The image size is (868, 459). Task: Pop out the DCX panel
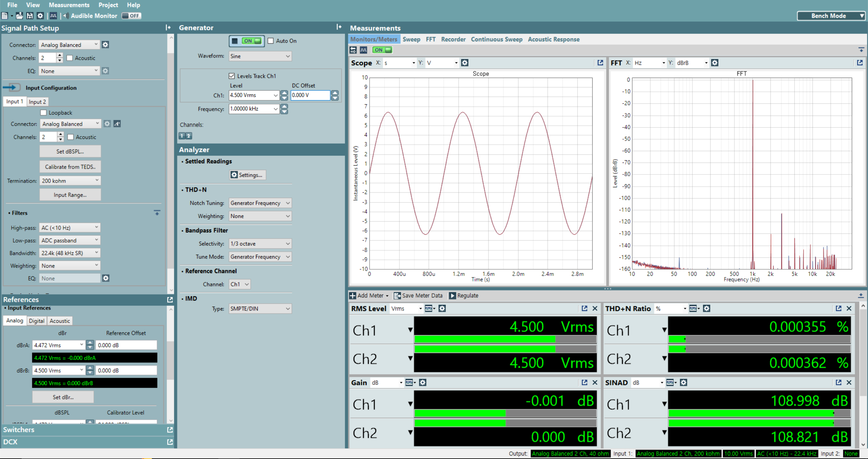pos(170,442)
